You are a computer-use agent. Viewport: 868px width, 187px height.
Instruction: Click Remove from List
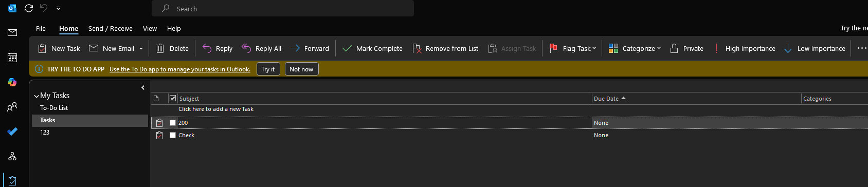[x=445, y=48]
